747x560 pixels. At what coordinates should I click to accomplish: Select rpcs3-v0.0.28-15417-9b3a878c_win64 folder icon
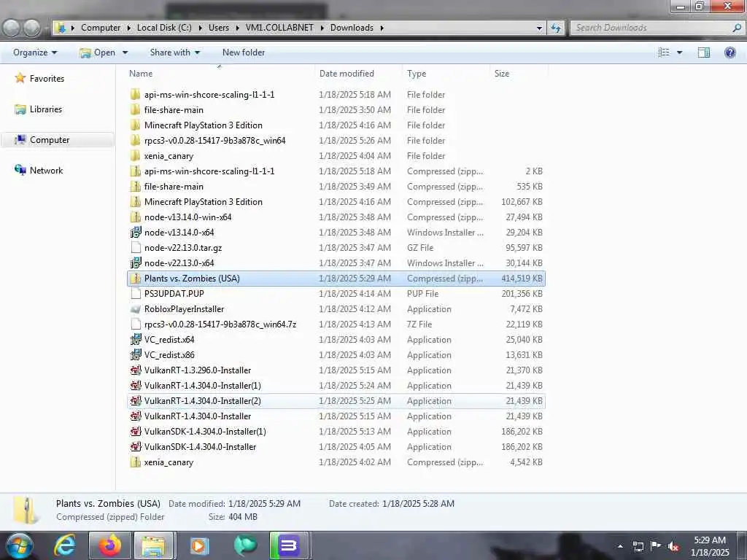(135, 141)
